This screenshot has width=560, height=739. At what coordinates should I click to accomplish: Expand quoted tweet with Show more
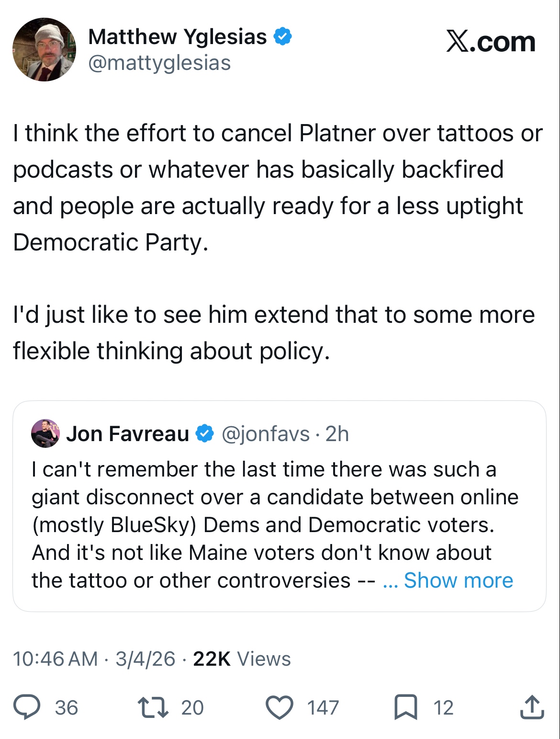(458, 580)
